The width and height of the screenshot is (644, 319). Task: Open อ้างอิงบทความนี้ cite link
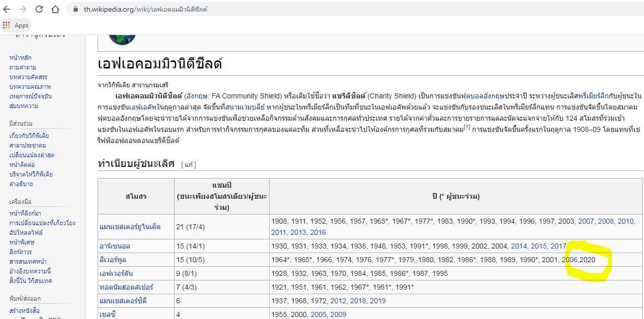[30, 271]
